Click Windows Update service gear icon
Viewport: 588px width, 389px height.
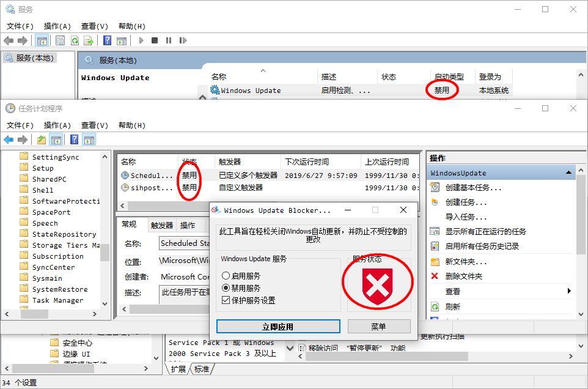pos(215,90)
